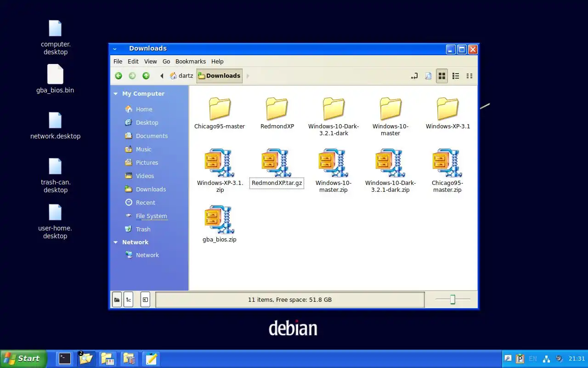The width and height of the screenshot is (588, 368).
Task: Toggle location entry mode icon
Action: (x=414, y=76)
